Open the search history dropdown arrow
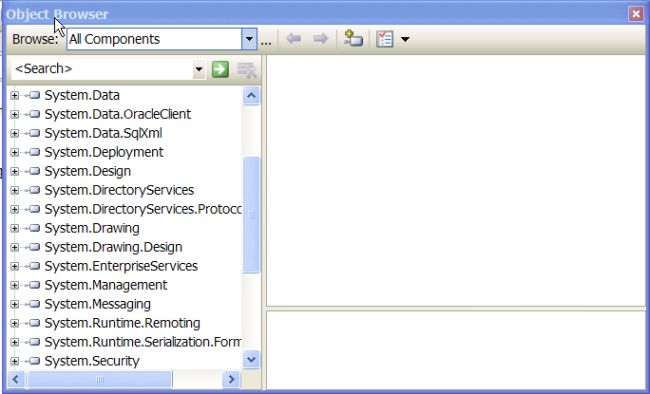This screenshot has width=650, height=394. pyautogui.click(x=199, y=69)
